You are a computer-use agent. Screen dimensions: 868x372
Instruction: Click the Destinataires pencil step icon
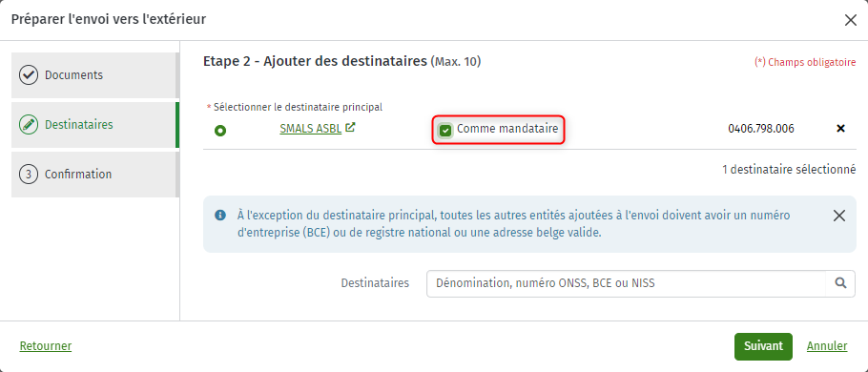[29, 125]
